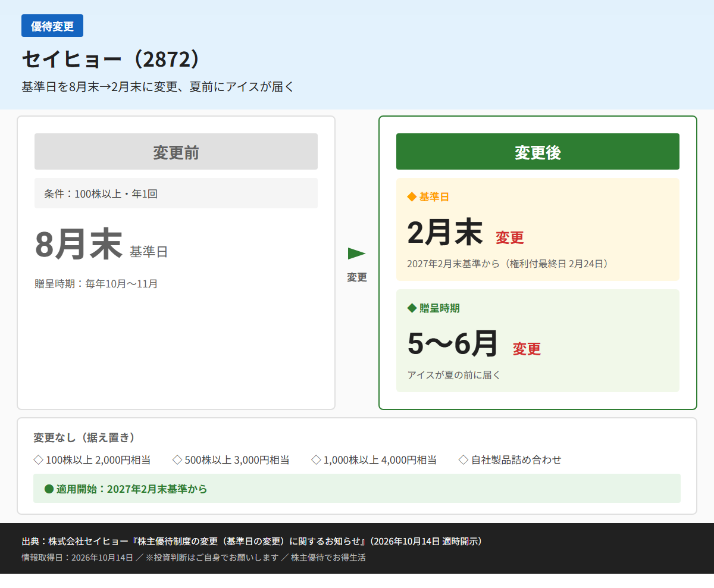Click 条件：100株以上・年1回 text

coord(101,193)
